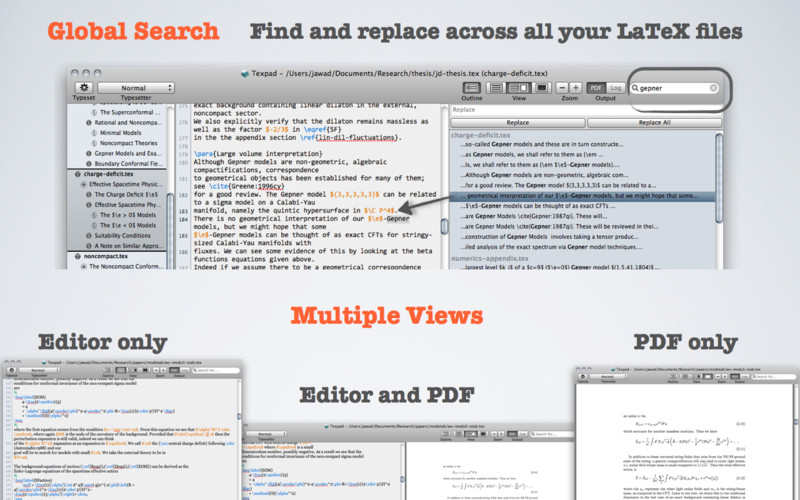Open highlighted result 'geometrical interpretation of our'
800x500 pixels.
582,195
